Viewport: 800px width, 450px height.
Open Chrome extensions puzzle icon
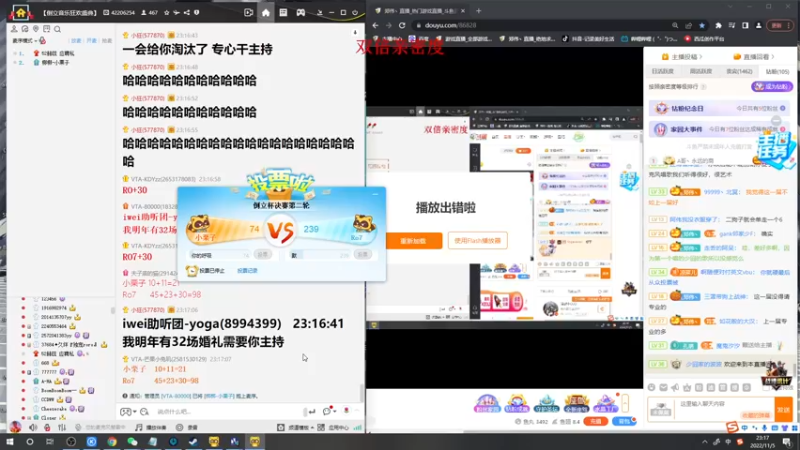(718, 25)
